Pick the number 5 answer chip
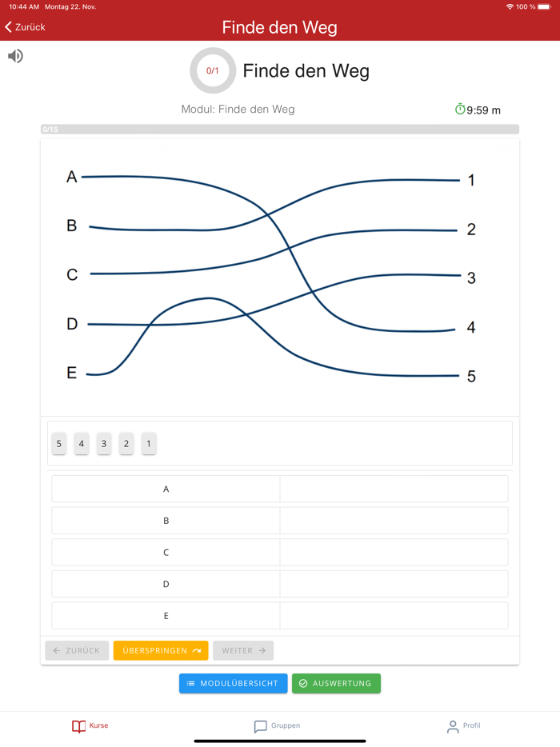Viewport: 560px width, 747px height. tap(59, 444)
